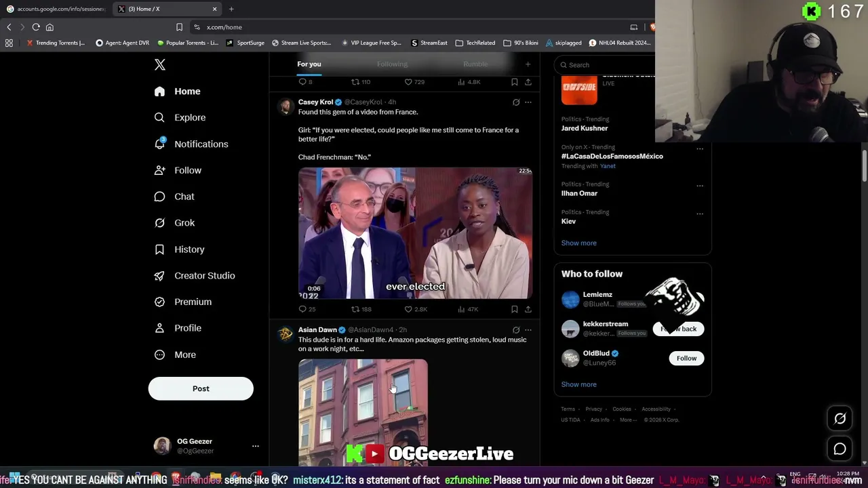Reply to the tweet with 8 replies
Screen dimensions: 868x488
(x=306, y=82)
